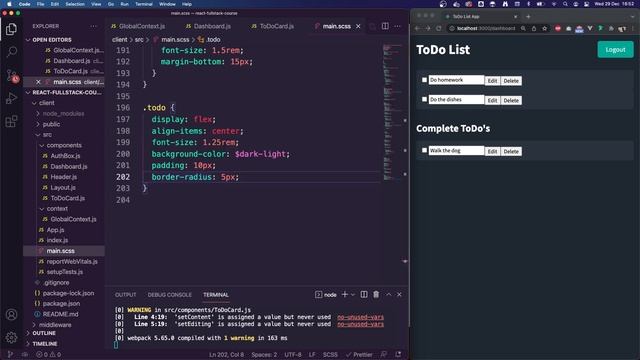Open the Terminal menu in menu bar
The height and width of the screenshot is (360, 640).
(x=144, y=4)
